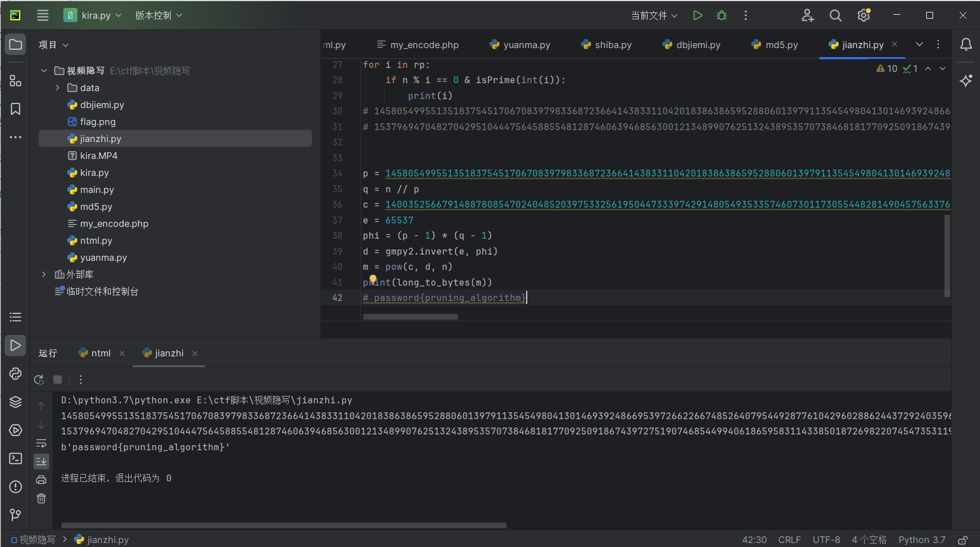
Task: Open the Run tool window icon in sidebar
Action: [x=15, y=345]
